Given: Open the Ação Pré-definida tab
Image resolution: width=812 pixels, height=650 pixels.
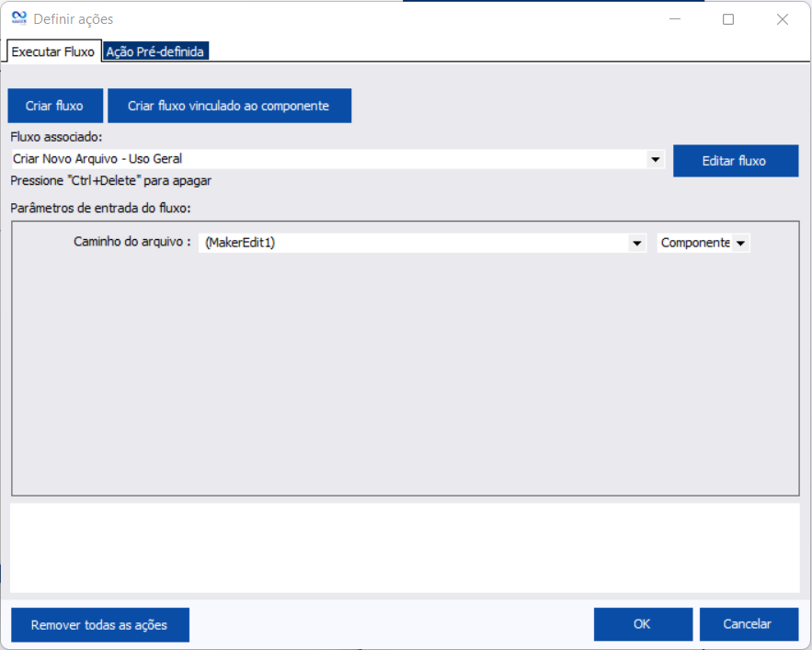Looking at the screenshot, I should 155,51.
